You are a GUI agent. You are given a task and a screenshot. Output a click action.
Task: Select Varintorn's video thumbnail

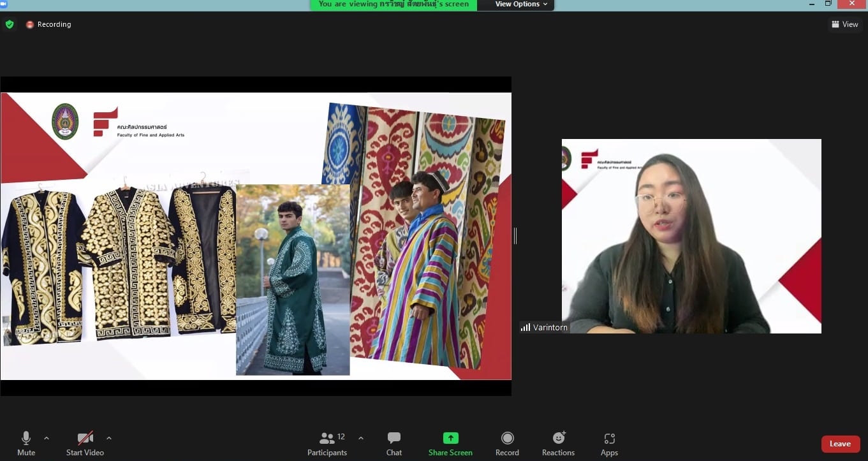tap(691, 236)
